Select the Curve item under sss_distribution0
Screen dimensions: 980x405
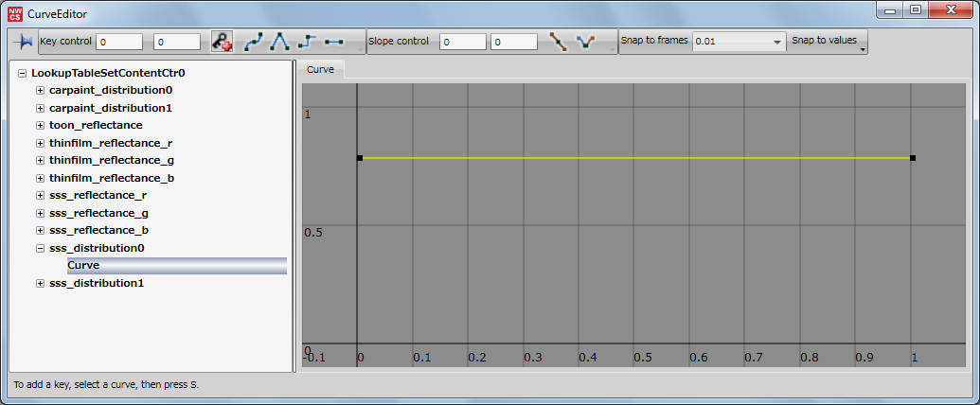[83, 266]
